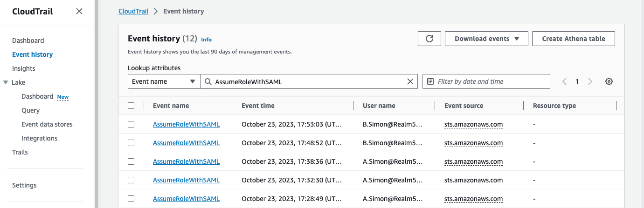
Task: Check the 17:53:03 event row
Action: [x=131, y=124]
